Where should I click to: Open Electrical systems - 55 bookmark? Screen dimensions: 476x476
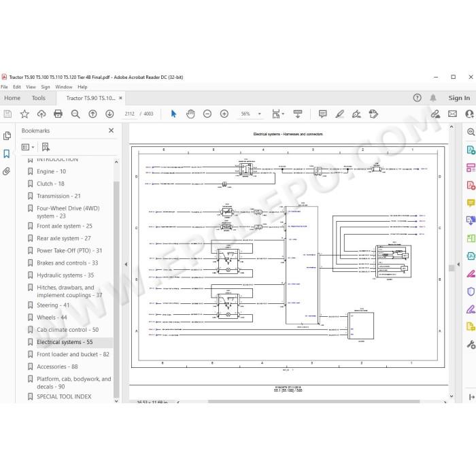65,342
